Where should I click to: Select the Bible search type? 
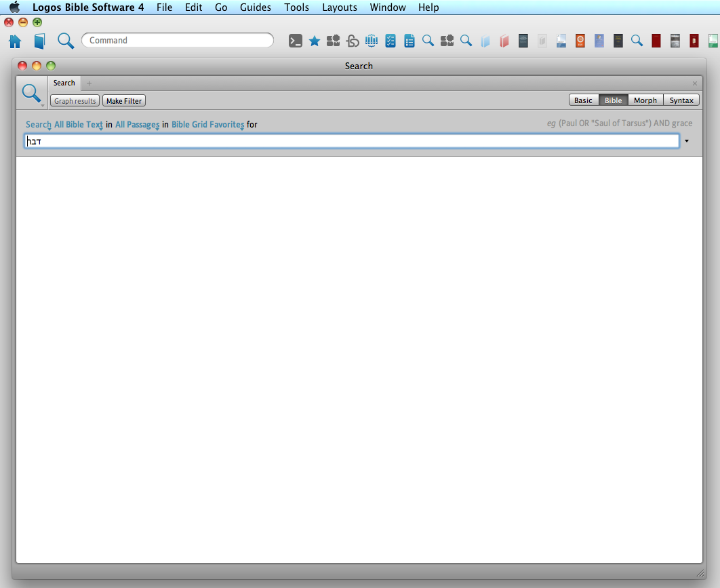point(613,100)
